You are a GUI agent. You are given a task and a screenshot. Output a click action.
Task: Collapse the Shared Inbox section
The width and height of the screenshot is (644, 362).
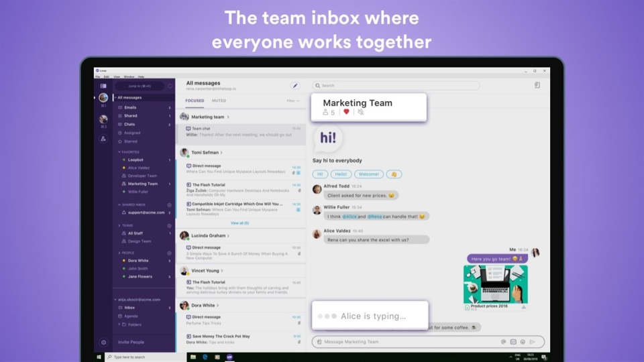pyautogui.click(x=119, y=205)
